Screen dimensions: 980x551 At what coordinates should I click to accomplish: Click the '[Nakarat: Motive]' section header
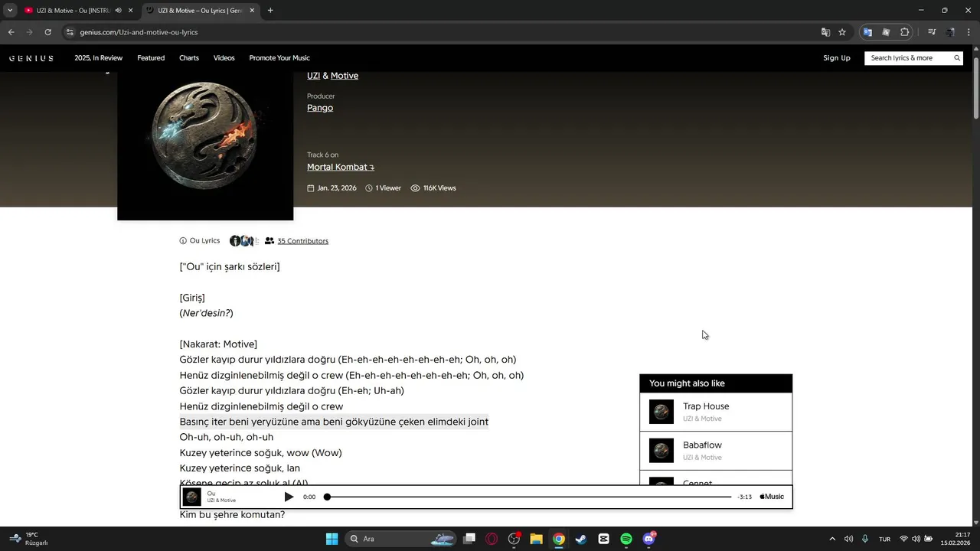[218, 344]
